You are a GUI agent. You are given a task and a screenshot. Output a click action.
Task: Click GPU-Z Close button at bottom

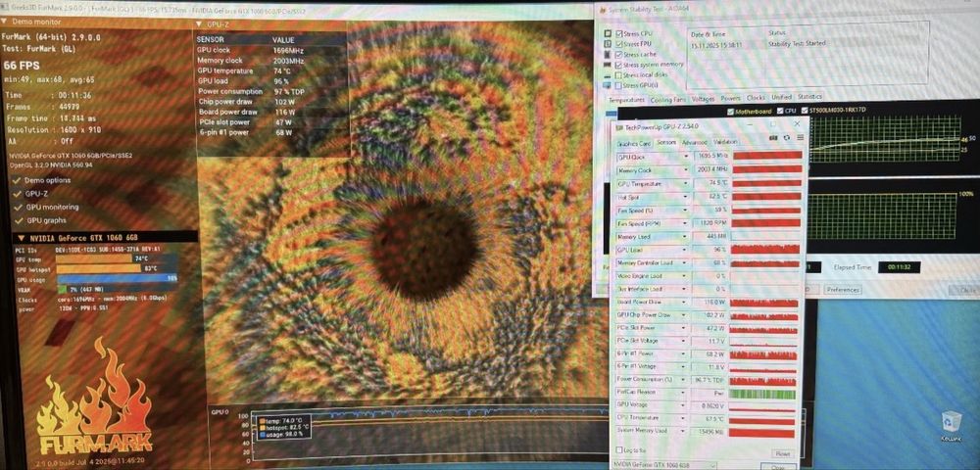779,467
